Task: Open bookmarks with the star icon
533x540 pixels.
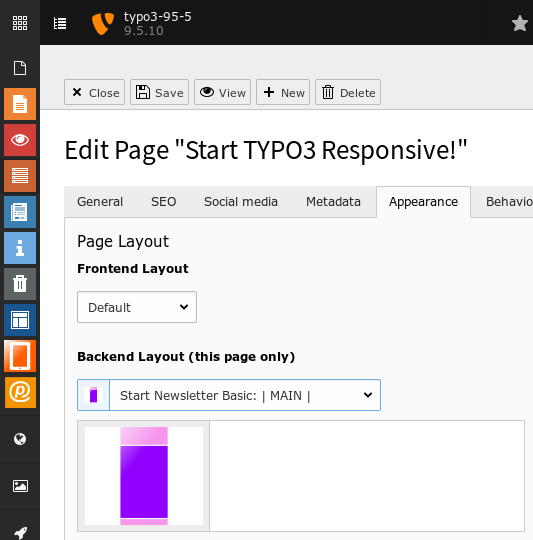Action: pyautogui.click(x=520, y=23)
